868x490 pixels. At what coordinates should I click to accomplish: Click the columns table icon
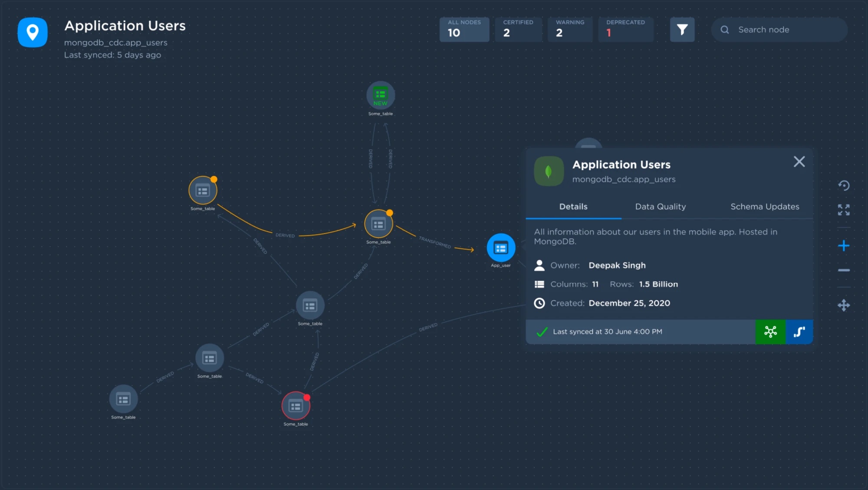click(539, 284)
